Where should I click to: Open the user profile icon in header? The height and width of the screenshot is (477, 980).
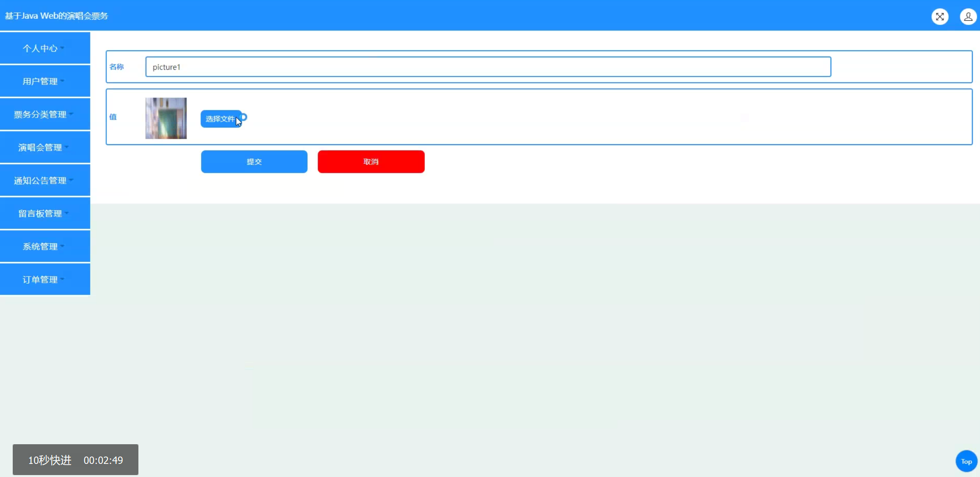point(968,17)
